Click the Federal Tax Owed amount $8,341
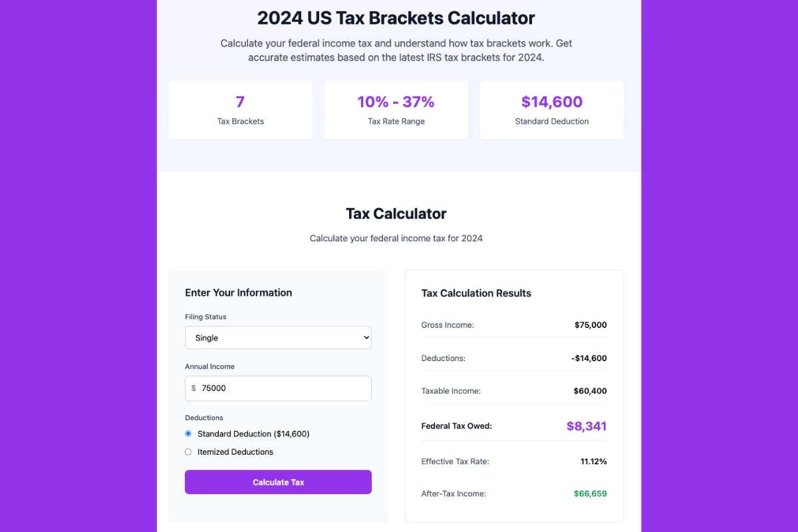798x532 pixels. click(x=586, y=426)
